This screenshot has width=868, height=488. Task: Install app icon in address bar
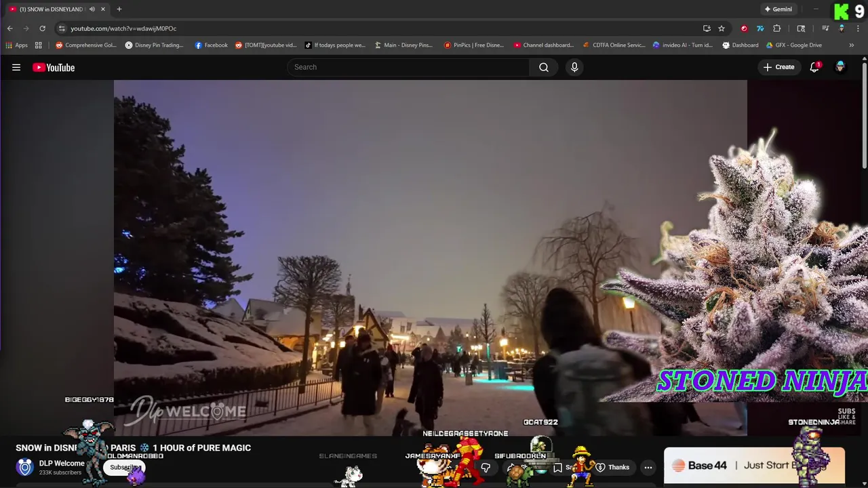pyautogui.click(x=707, y=28)
